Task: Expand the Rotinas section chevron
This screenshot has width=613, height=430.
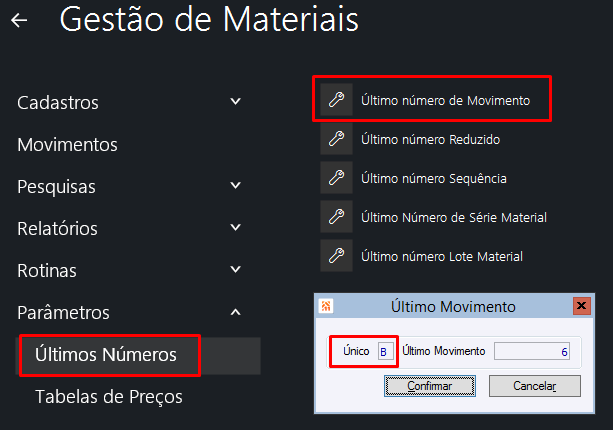Action: 235,270
